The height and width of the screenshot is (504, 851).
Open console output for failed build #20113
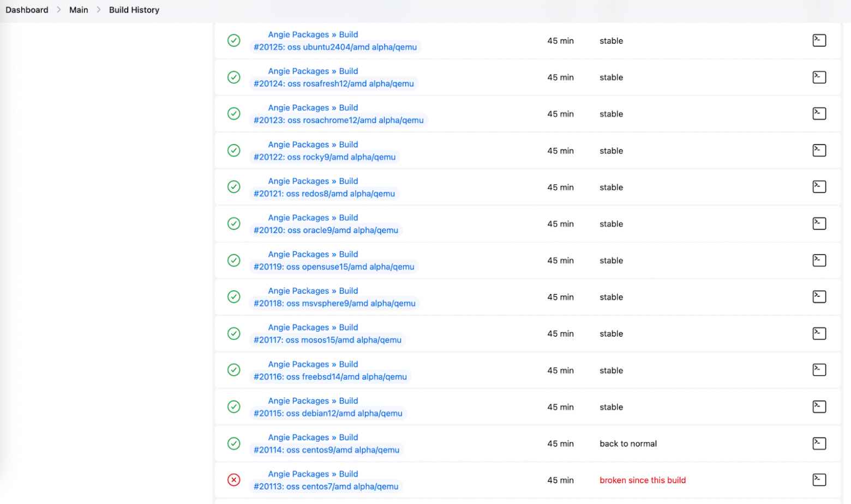point(819,480)
